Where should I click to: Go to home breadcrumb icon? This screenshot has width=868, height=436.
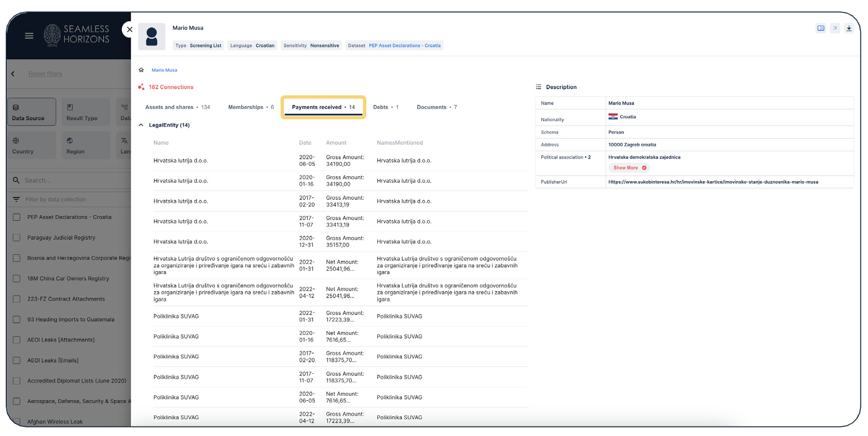tap(141, 70)
